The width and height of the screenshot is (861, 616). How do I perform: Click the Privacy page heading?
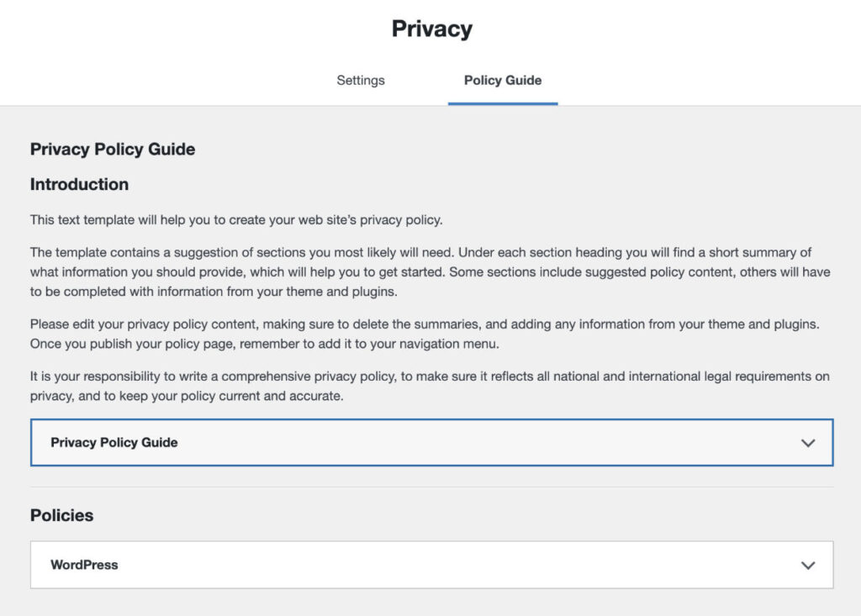tap(430, 28)
